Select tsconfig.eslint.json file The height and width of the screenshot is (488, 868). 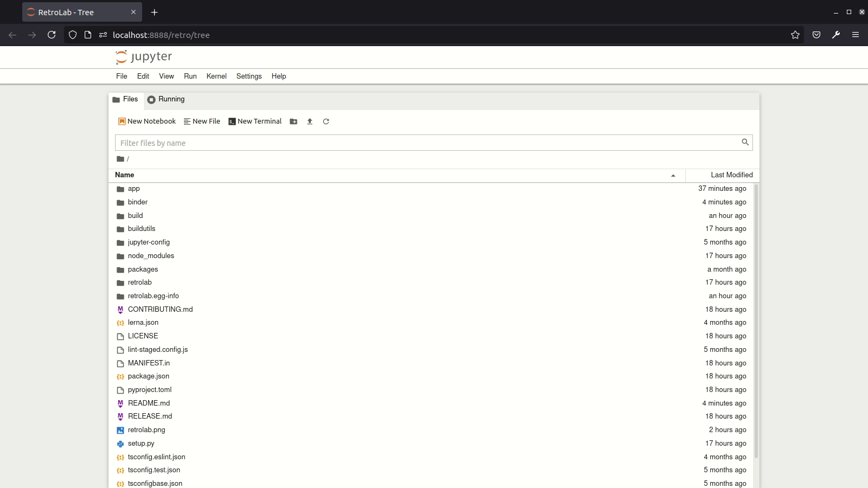coord(431,457)
